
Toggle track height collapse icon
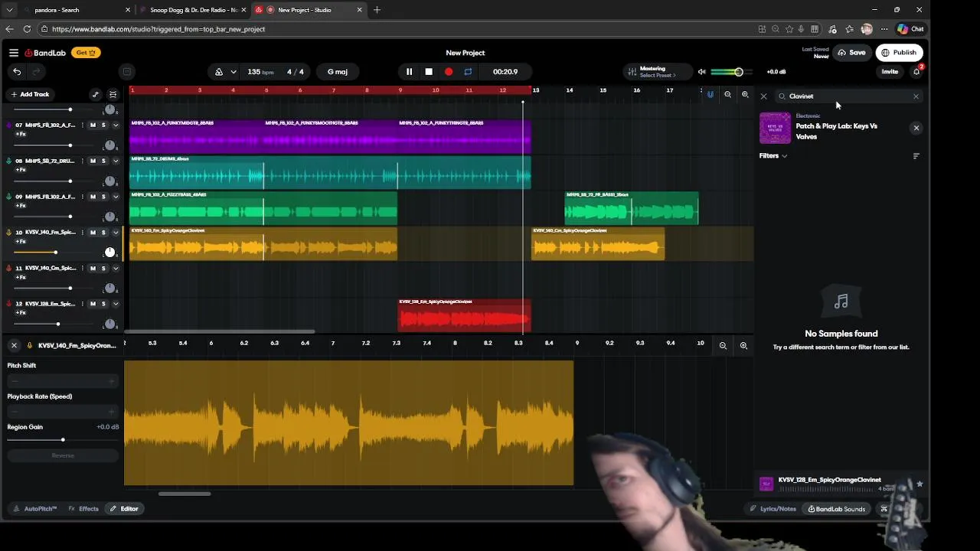[113, 94]
